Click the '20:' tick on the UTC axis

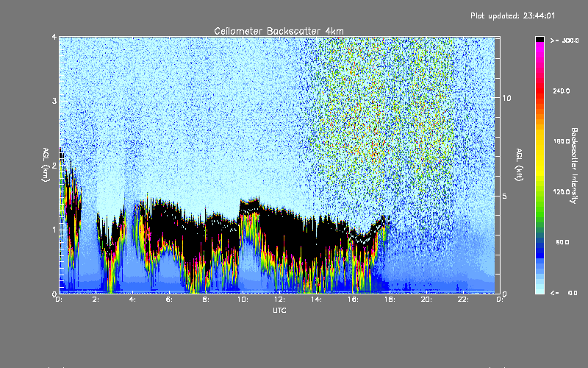[x=426, y=300]
